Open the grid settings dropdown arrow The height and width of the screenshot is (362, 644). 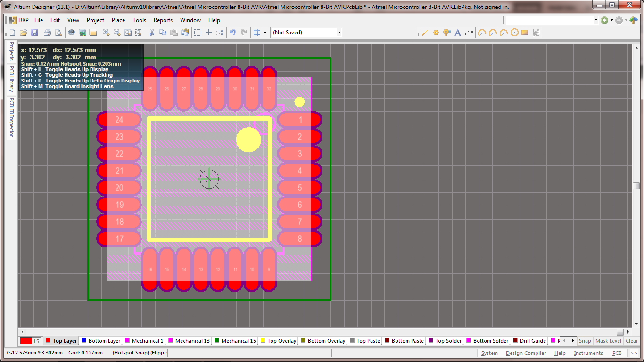point(265,32)
